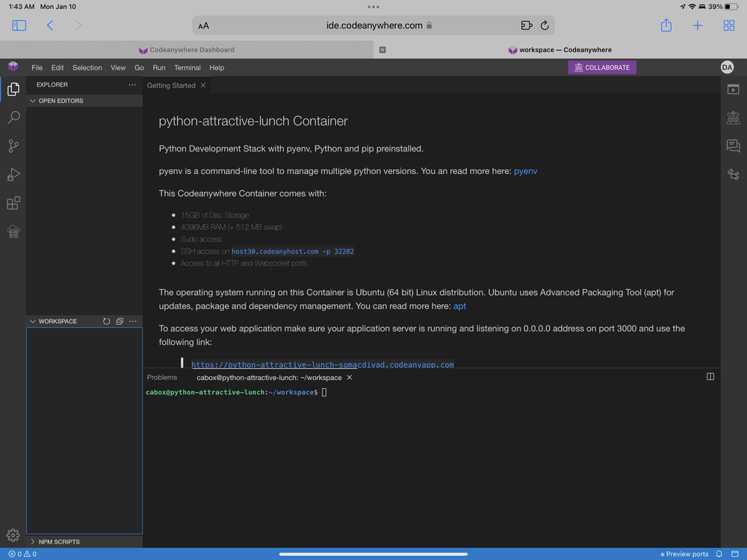
Task: Click the Safari address bar
Action: 373,25
